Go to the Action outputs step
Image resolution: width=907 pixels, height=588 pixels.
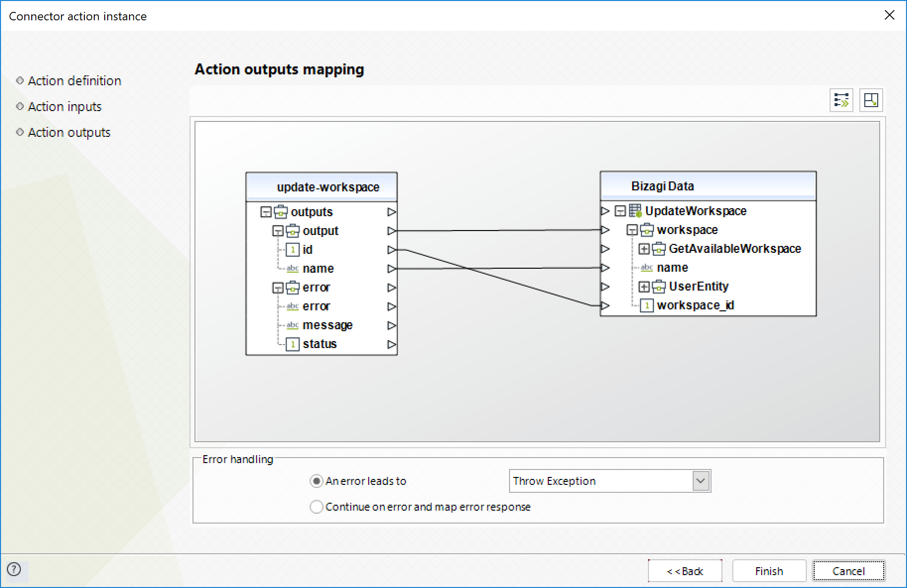(x=69, y=132)
